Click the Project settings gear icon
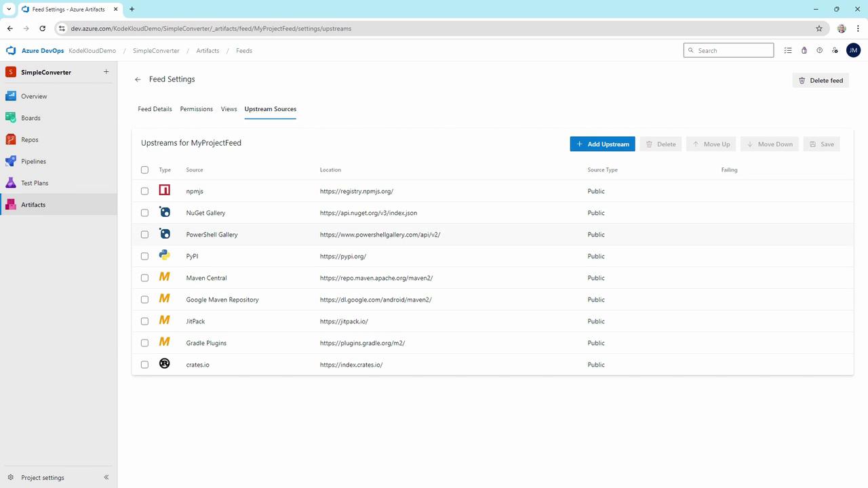Image resolution: width=868 pixels, height=488 pixels. [x=11, y=478]
